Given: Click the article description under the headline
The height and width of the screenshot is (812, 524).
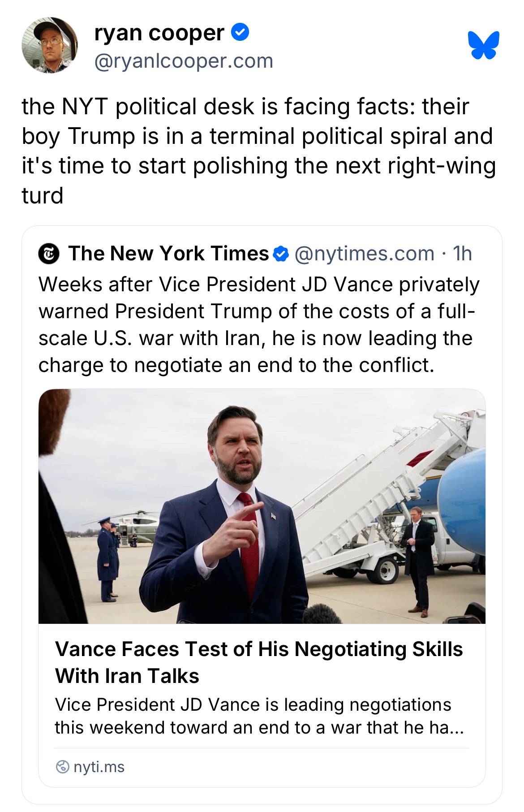Looking at the screenshot, I should click(x=259, y=716).
